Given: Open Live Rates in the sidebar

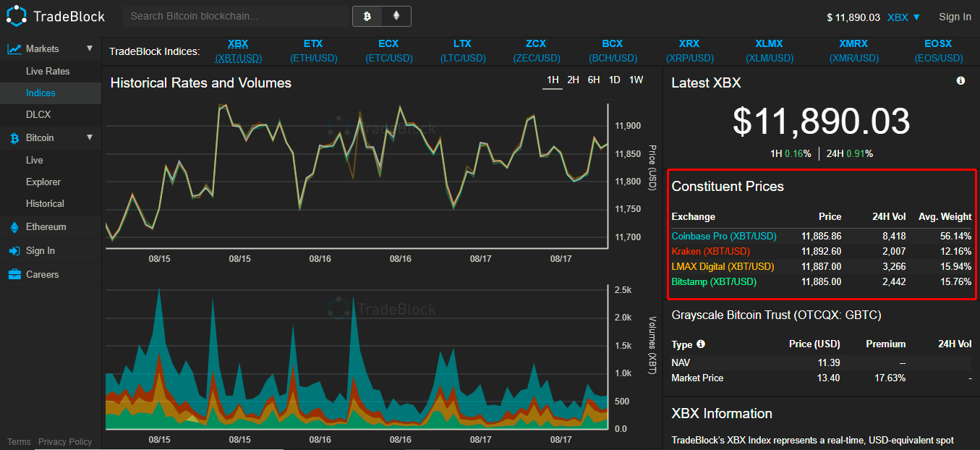Looking at the screenshot, I should click(48, 72).
